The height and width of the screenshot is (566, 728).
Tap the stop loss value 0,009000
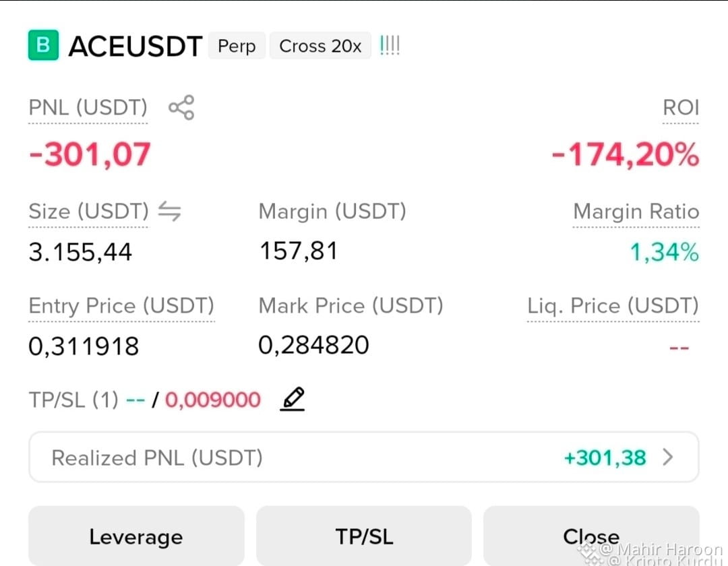click(x=213, y=400)
